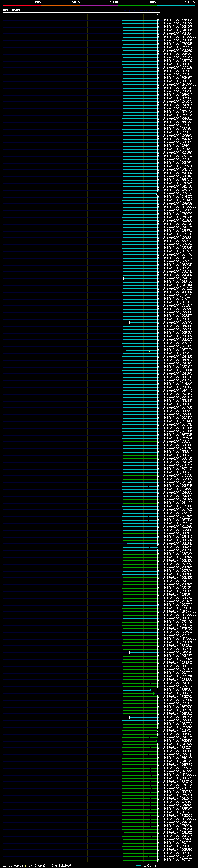The height and width of the screenshot is (868, 198).
Task: Click hit UniRef100_Q5DUH1
Action: 178,40
